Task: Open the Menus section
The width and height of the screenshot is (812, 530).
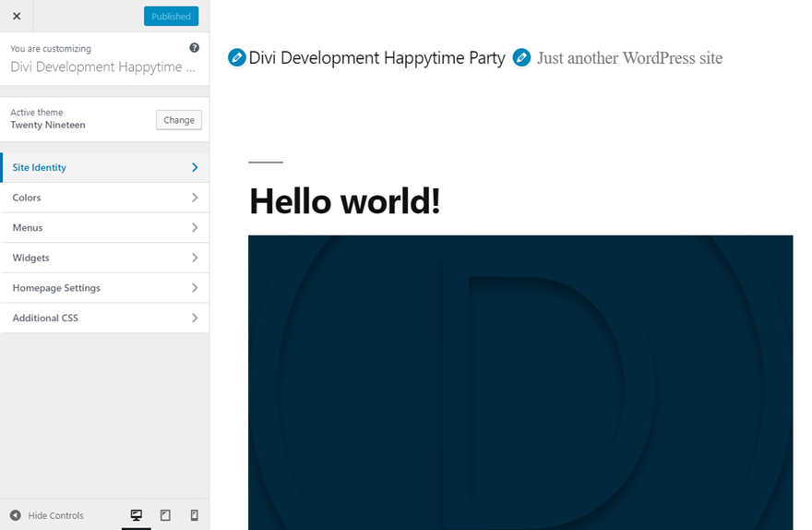Action: [x=104, y=227]
